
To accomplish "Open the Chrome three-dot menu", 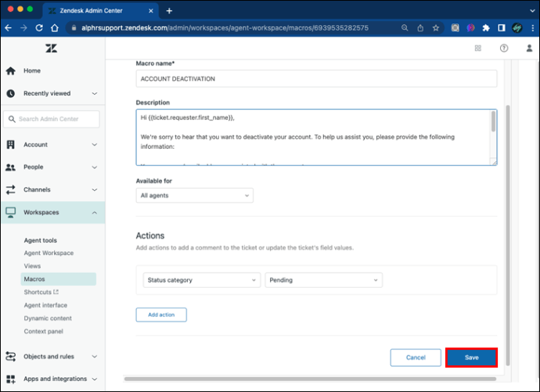I will [x=533, y=28].
